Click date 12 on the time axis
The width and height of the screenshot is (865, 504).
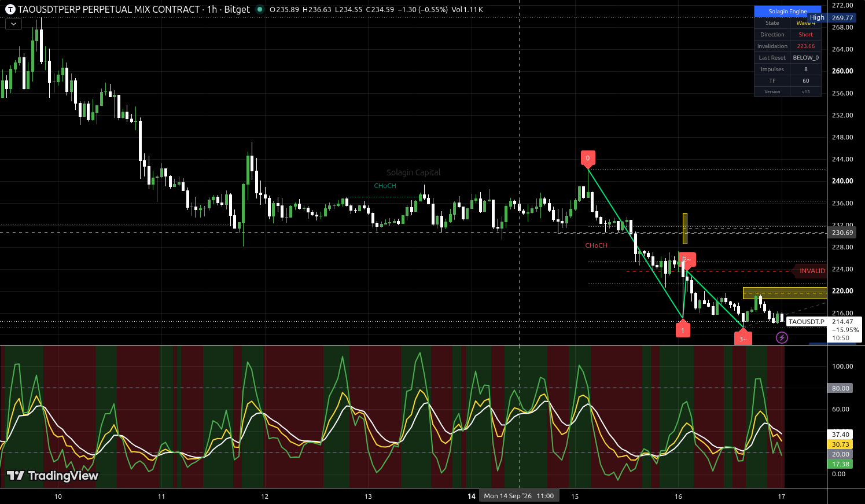(x=265, y=496)
